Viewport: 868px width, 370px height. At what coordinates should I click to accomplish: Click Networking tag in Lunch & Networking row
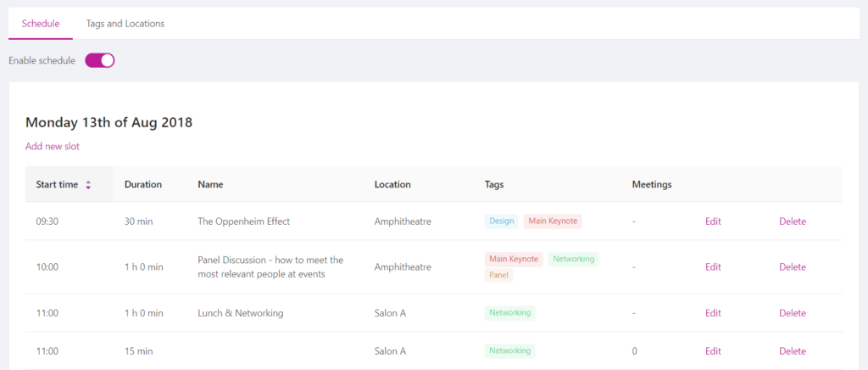(x=509, y=313)
